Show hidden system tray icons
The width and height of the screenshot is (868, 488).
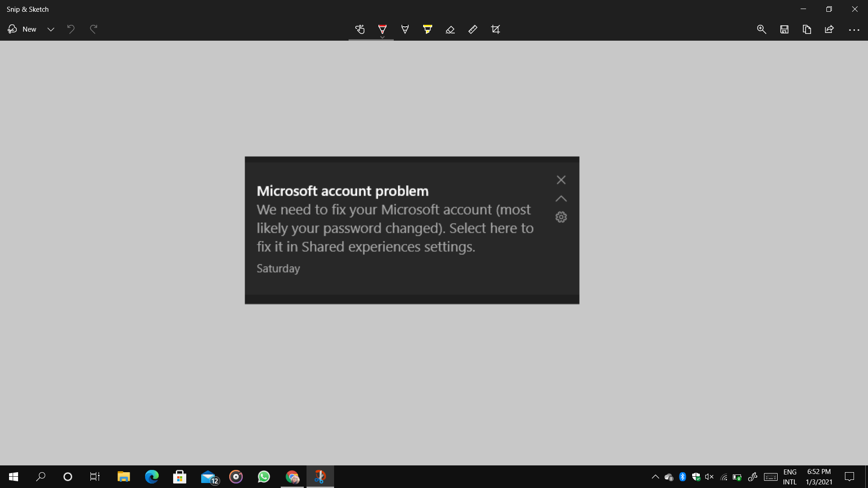click(655, 477)
